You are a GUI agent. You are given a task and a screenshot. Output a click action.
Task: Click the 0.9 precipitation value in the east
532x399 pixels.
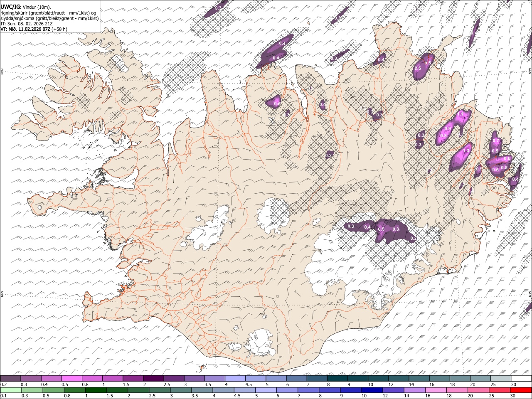pyautogui.click(x=448, y=129)
